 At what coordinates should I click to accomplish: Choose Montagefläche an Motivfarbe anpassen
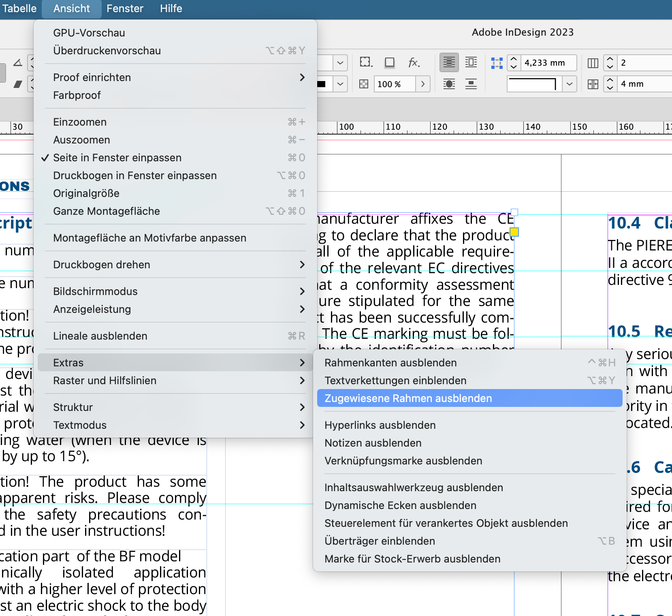175,238
